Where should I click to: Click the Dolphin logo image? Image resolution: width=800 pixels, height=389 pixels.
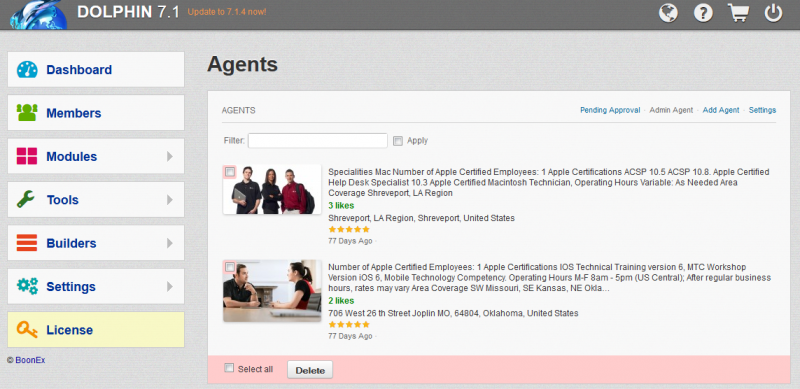pos(38,14)
